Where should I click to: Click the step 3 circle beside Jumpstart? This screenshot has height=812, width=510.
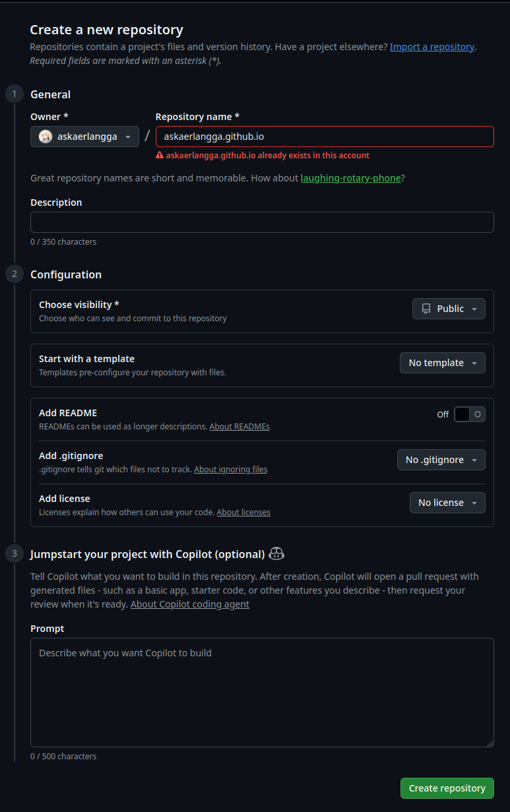(14, 553)
